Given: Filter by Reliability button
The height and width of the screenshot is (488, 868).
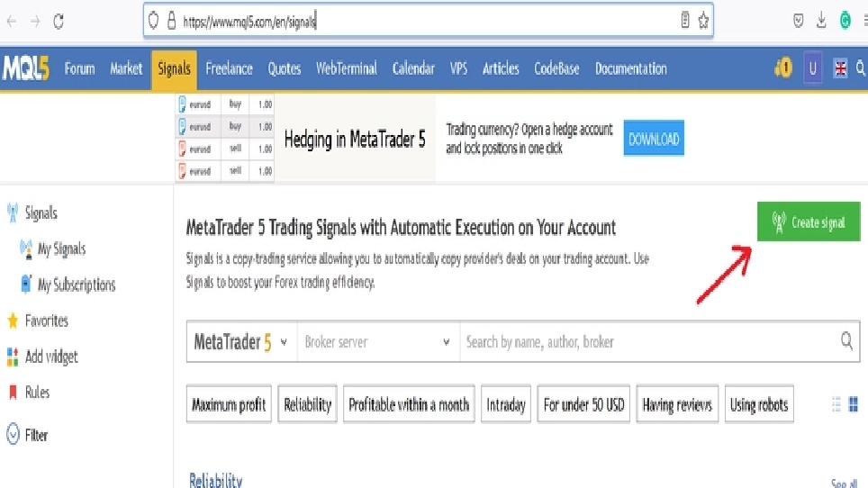Looking at the screenshot, I should pos(307,404).
